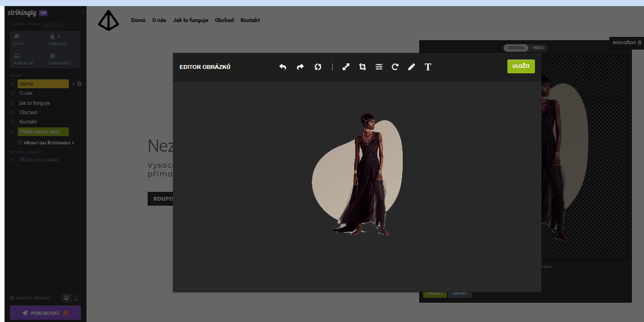Click the model image on canvas
Viewport: 644px width, 322px height.
pyautogui.click(x=364, y=176)
